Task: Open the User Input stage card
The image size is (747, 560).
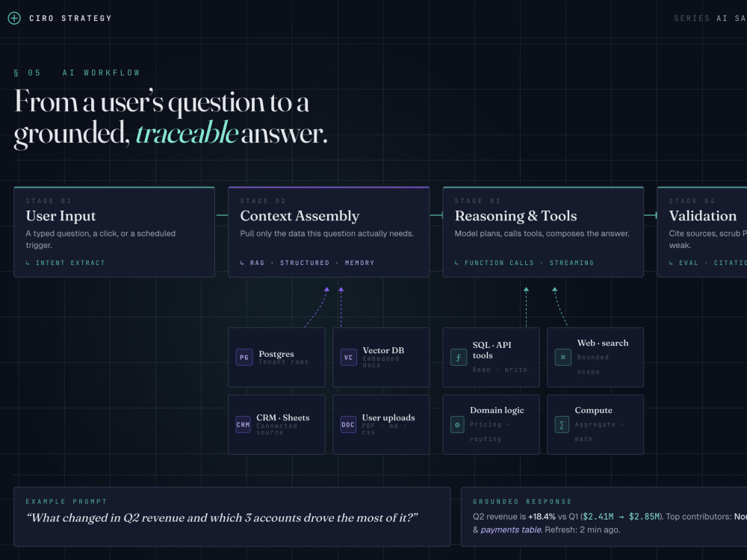Action: click(x=114, y=232)
